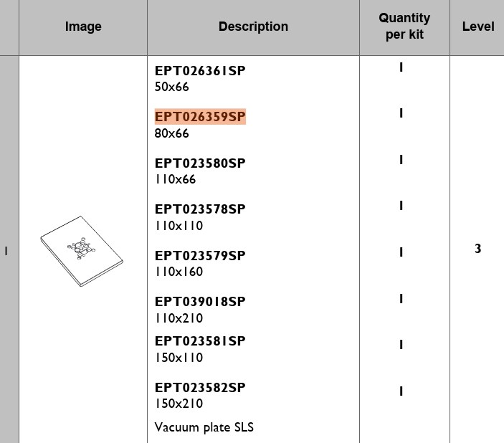Click the quantity value for EPT026359SP
This screenshot has height=443, width=504.
click(x=401, y=113)
